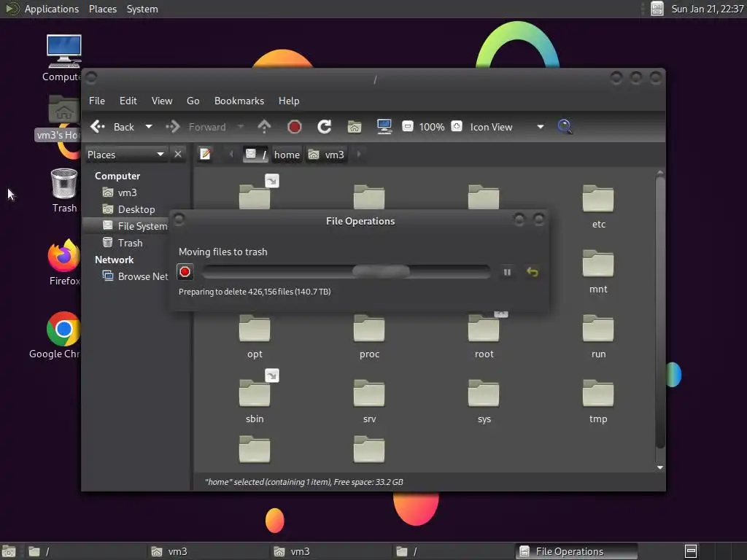This screenshot has height=560, width=747.
Task: Pause the moving files operation
Action: click(508, 272)
